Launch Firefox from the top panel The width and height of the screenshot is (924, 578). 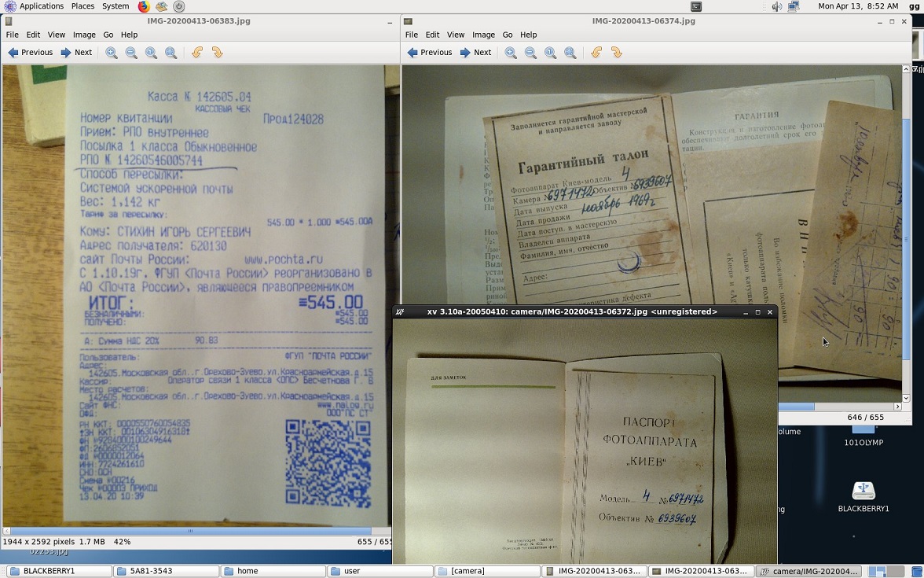point(144,6)
